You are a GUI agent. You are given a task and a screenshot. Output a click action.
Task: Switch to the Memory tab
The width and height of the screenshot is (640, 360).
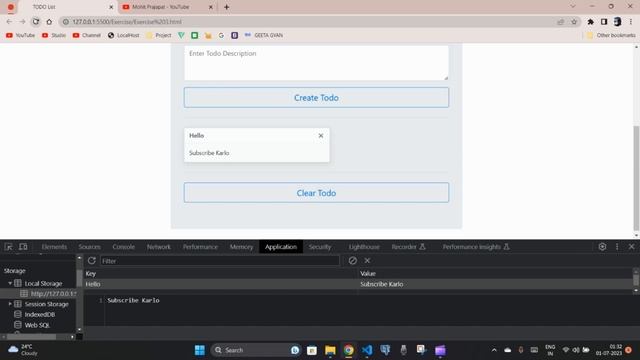[x=241, y=247]
